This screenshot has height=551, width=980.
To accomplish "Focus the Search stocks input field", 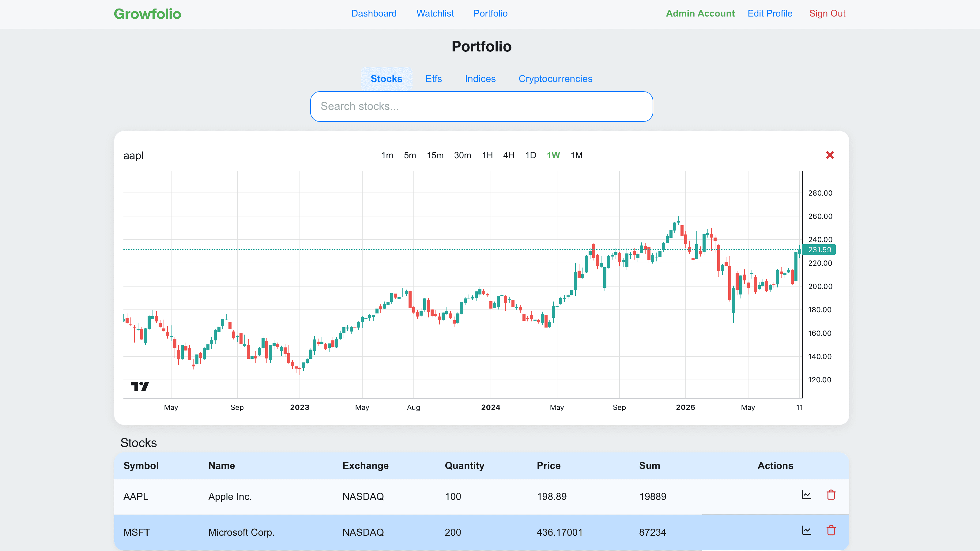I will 481,107.
